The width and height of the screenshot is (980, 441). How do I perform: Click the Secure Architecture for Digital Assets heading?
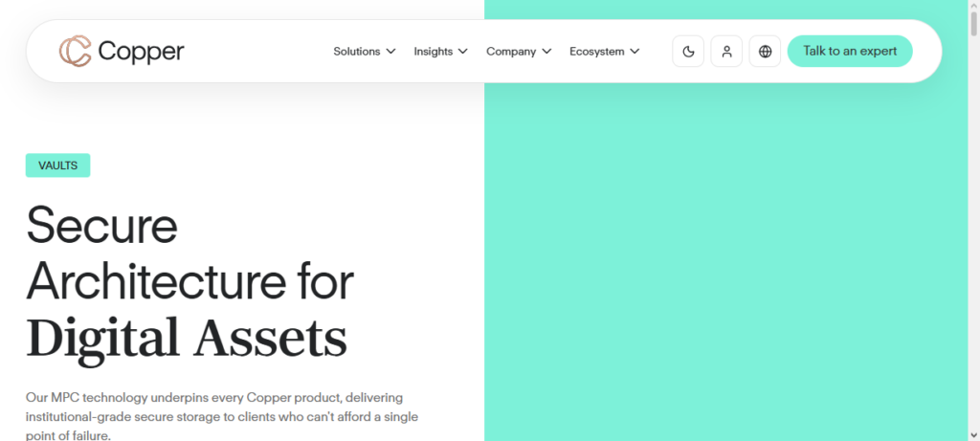190,285
